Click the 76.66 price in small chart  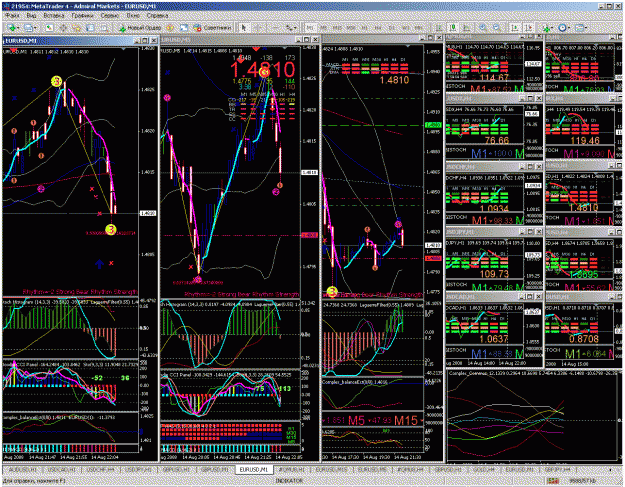point(497,141)
